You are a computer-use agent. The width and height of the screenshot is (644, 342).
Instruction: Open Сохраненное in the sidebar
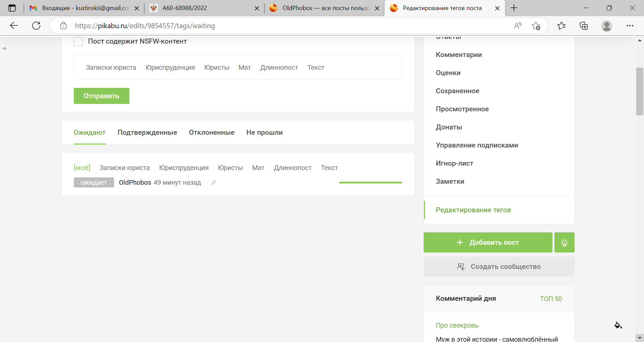458,91
